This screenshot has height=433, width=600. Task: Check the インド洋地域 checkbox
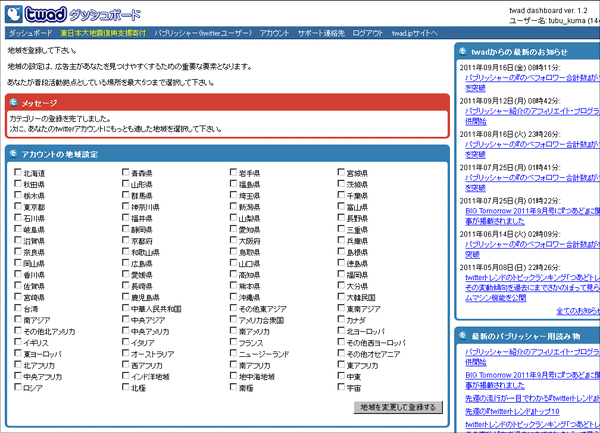[126, 376]
